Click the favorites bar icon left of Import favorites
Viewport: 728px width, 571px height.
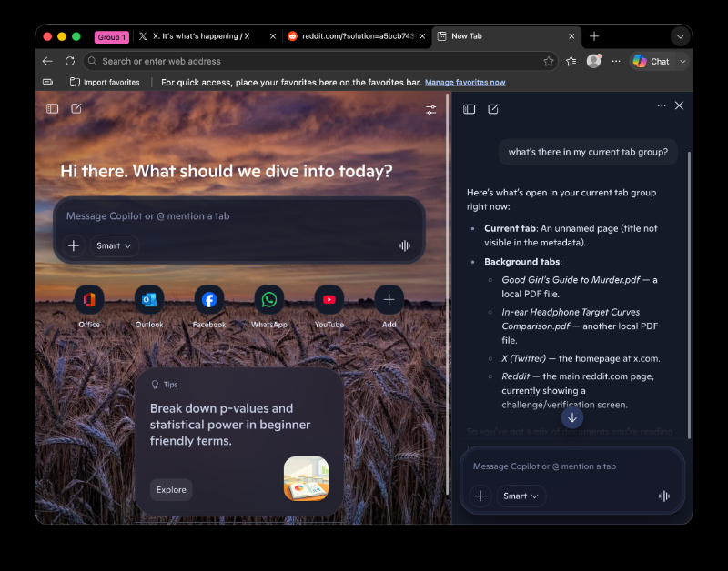[48, 82]
